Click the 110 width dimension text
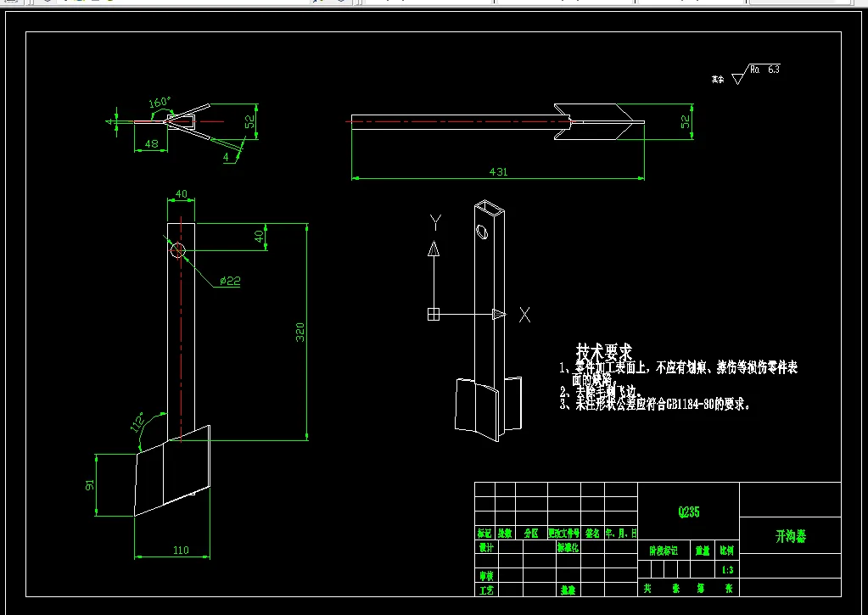868x615 pixels. coord(181,551)
